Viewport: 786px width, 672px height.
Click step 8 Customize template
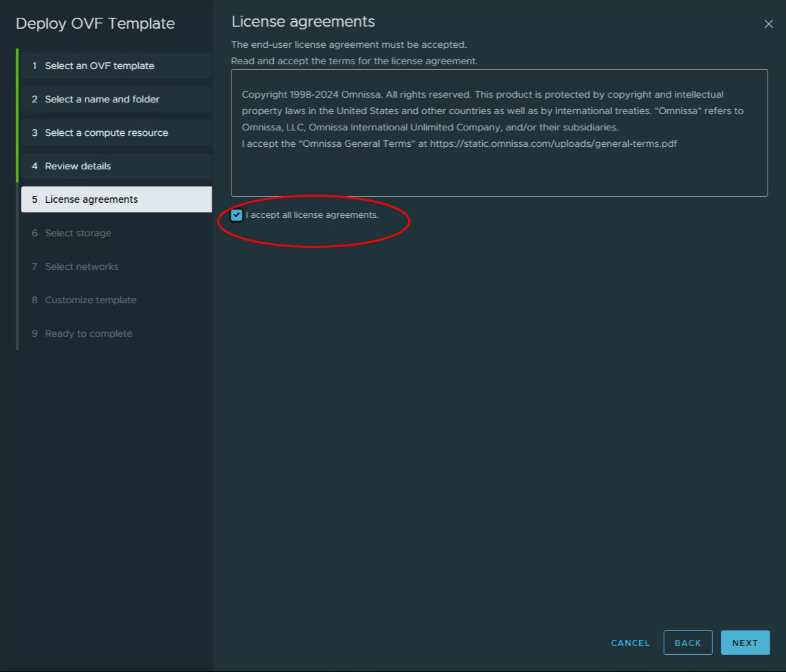tap(91, 300)
